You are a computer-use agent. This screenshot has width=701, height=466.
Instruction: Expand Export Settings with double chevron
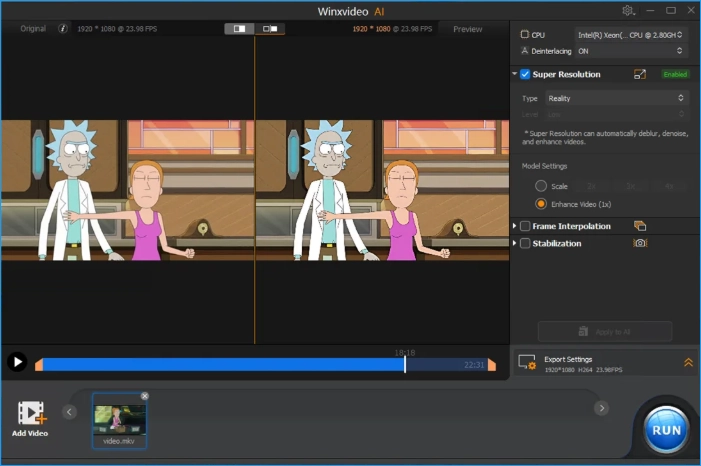pos(688,362)
